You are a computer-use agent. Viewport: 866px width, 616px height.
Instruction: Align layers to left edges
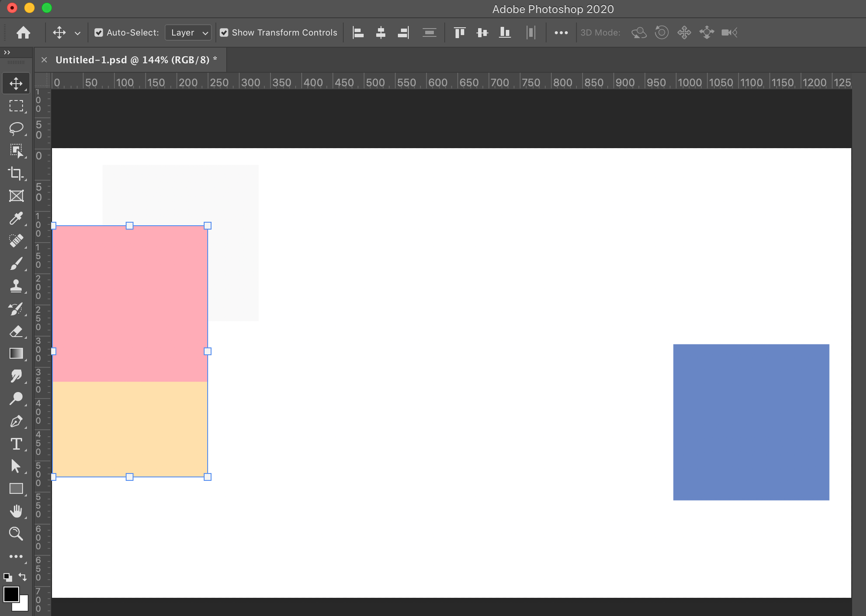point(358,32)
